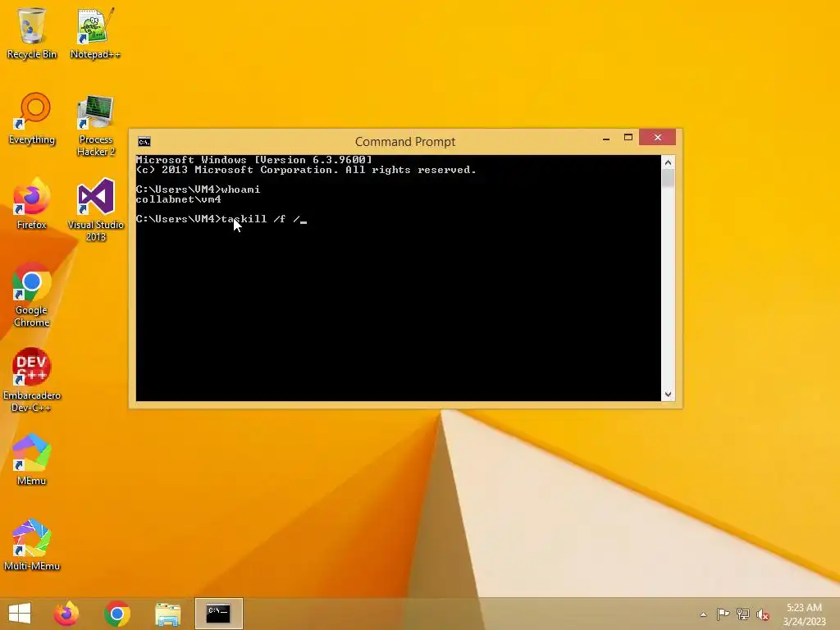
Task: Click the 'taskkill /f /' command line
Action: pyautogui.click(x=221, y=219)
